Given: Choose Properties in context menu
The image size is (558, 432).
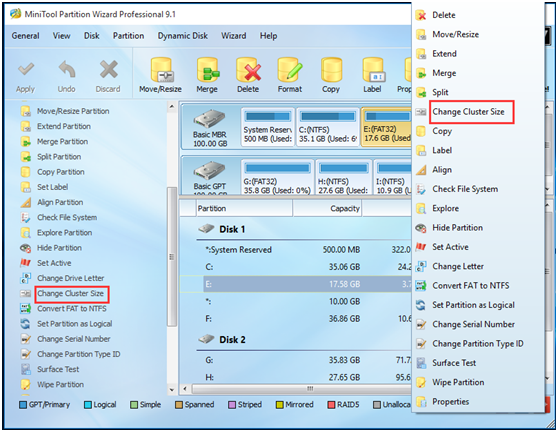Looking at the screenshot, I should [451, 402].
